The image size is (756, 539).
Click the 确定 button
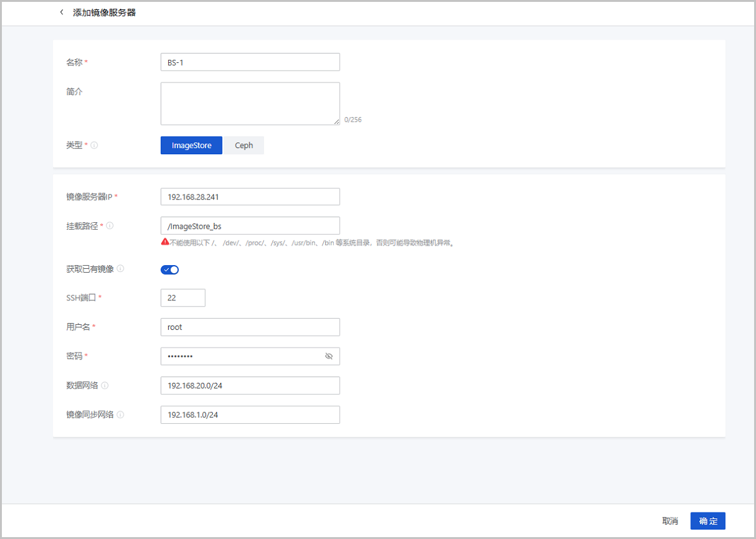tap(707, 521)
